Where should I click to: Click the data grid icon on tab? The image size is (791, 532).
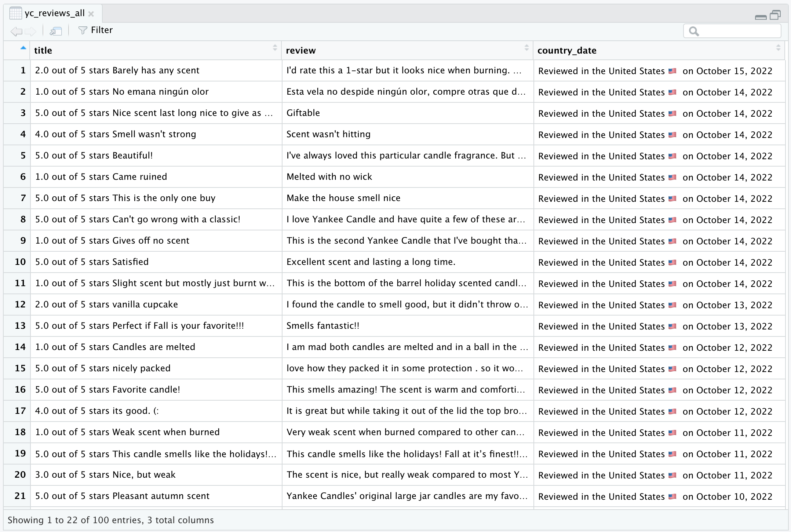coord(15,13)
